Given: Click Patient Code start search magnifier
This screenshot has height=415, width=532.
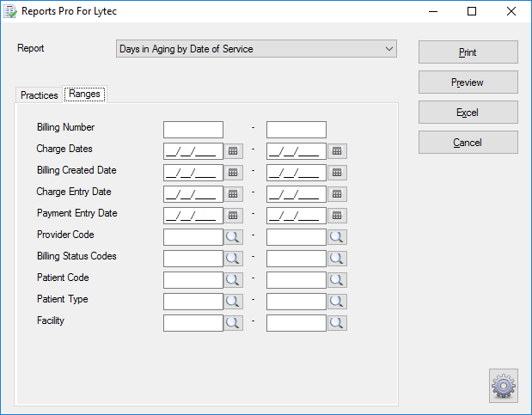Looking at the screenshot, I should point(233,279).
